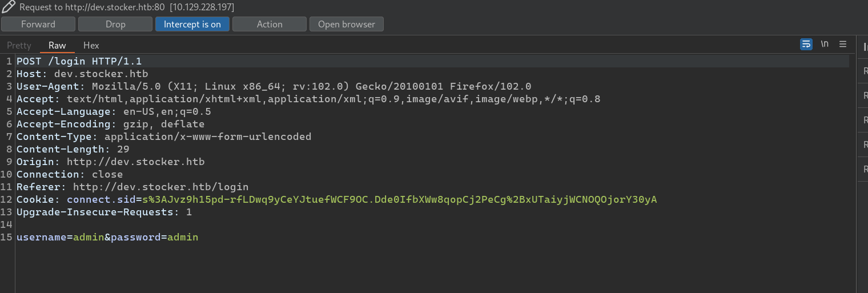Screen dimensions: 868x293
Task: Toggle the line-wrap icon in editor toolbar
Action: (x=806, y=45)
